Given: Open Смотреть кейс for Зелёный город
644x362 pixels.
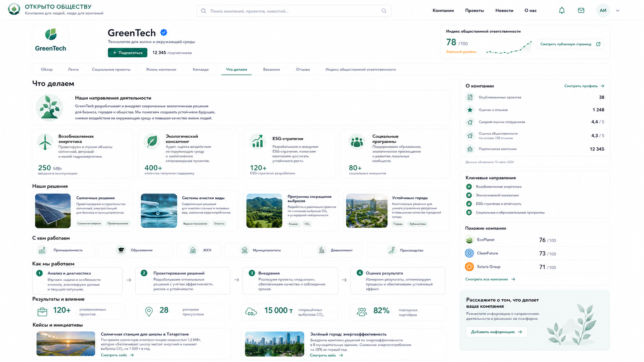Looking at the screenshot, I should click(326, 355).
